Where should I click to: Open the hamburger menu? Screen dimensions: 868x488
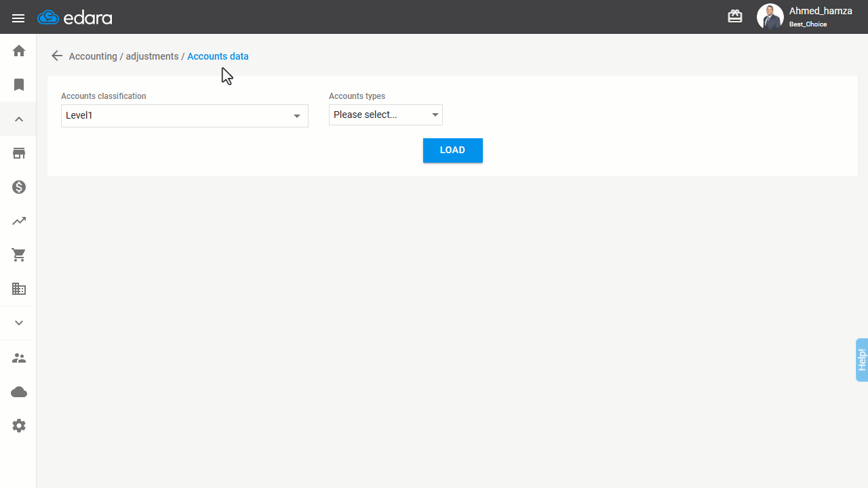(18, 18)
